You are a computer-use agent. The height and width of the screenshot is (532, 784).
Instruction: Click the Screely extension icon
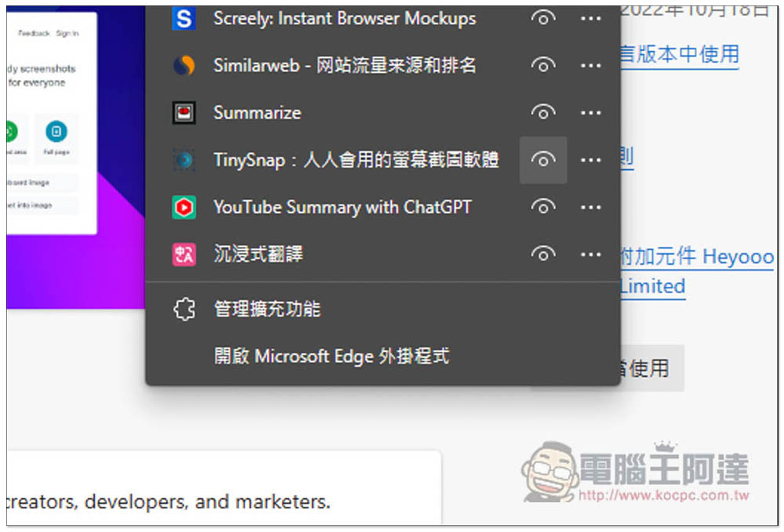tap(183, 19)
